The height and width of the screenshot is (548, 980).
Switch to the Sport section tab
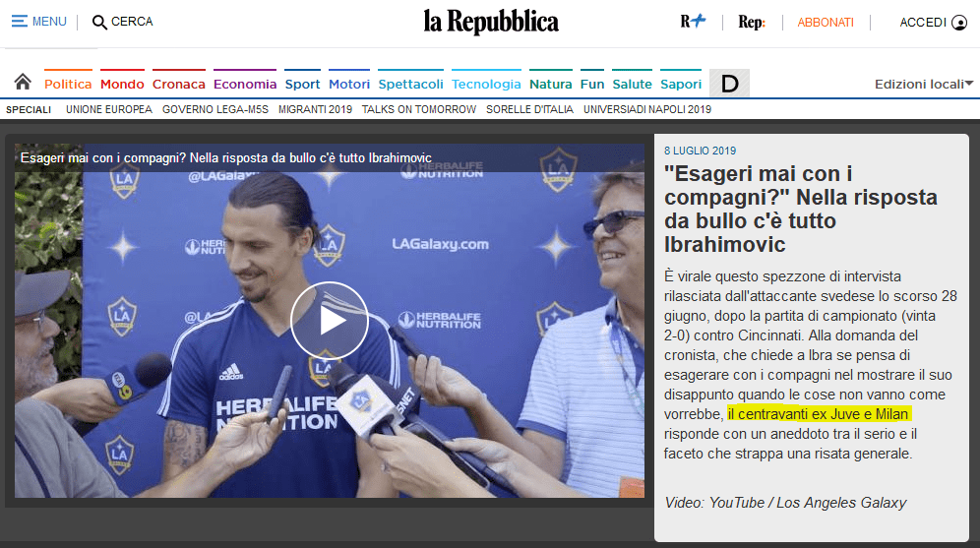[x=302, y=85]
